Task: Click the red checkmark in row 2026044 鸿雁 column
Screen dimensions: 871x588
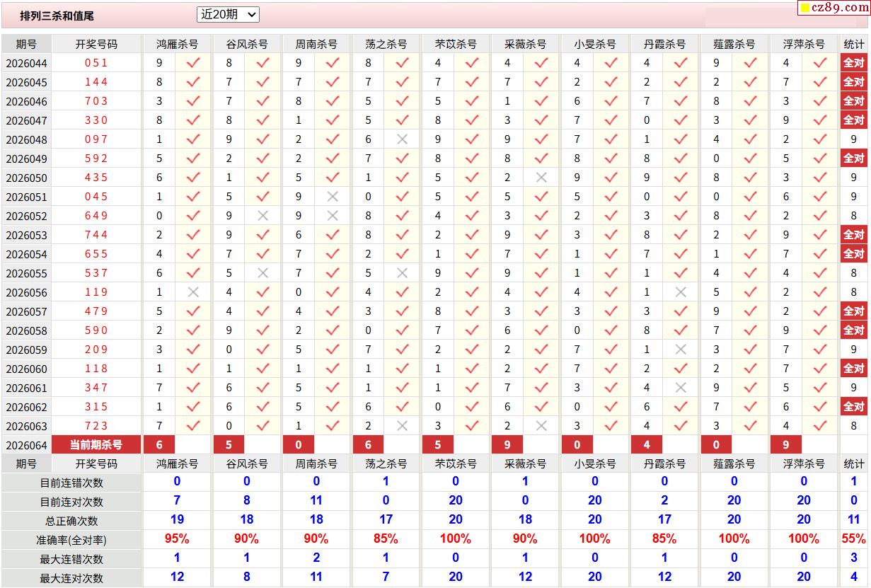Action: [193, 62]
